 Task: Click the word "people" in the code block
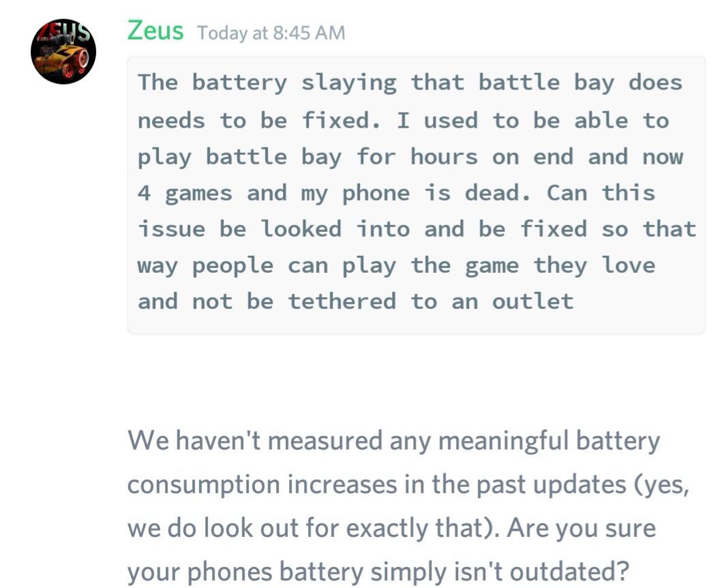tap(232, 265)
